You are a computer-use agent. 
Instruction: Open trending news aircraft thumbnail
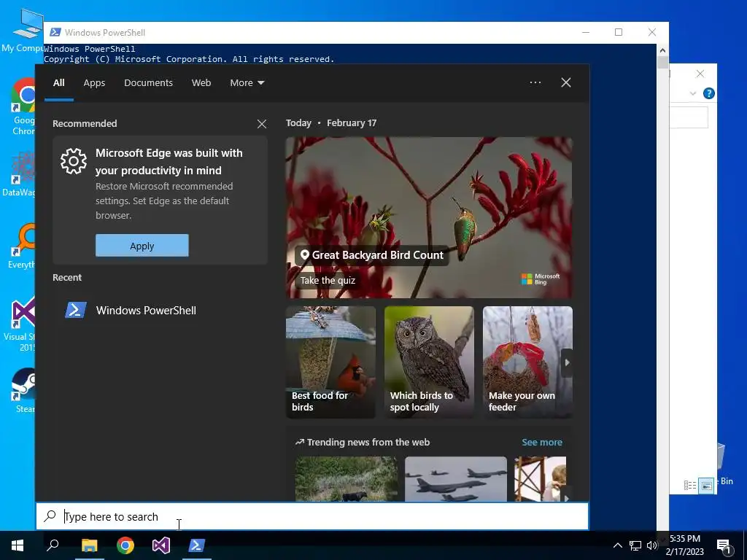coord(456,479)
